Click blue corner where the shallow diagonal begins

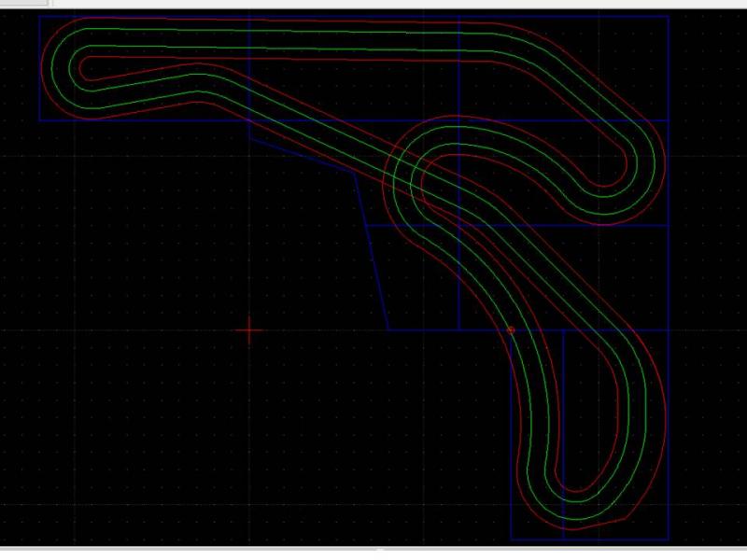coord(249,138)
